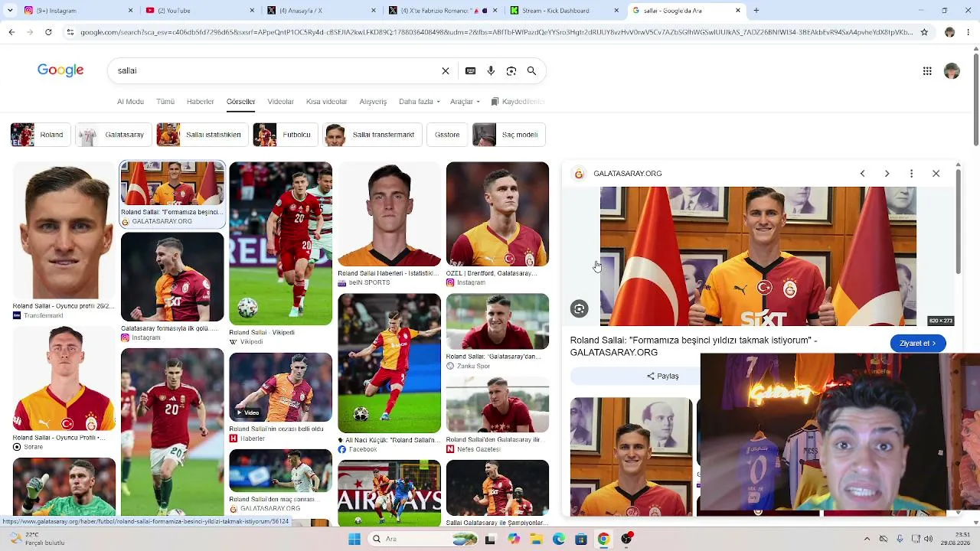This screenshot has height=551, width=980.
Task: Launch Microsoft Store from the taskbar
Action: click(x=581, y=539)
